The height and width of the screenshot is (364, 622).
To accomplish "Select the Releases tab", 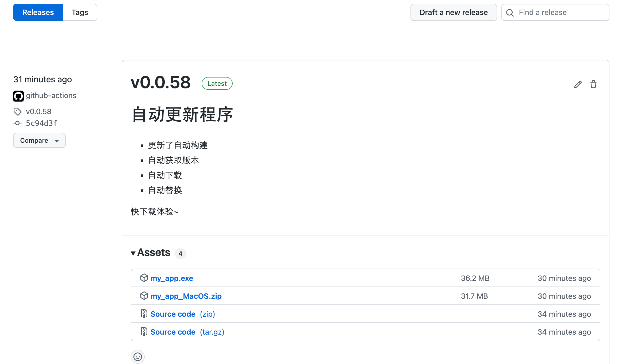I will tap(38, 13).
